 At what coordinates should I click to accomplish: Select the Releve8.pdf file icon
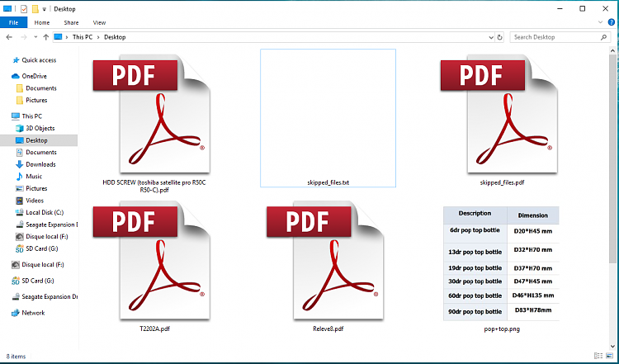325,260
